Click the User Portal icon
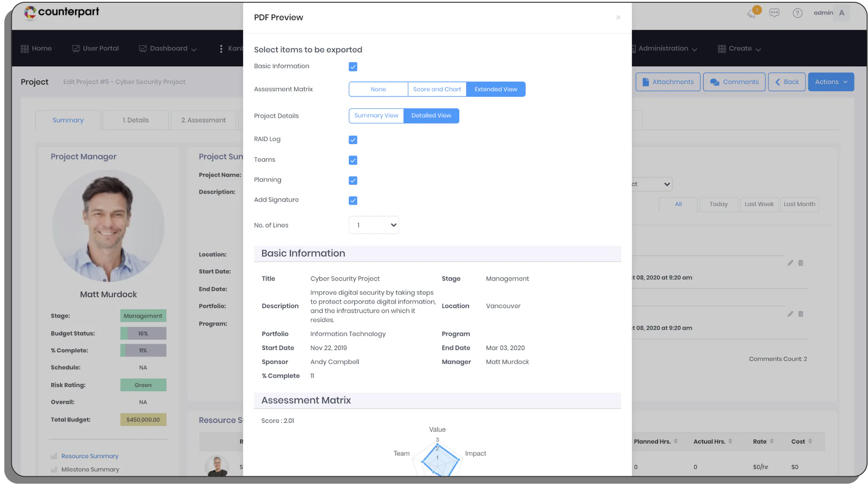The width and height of the screenshot is (868, 488). click(x=76, y=49)
